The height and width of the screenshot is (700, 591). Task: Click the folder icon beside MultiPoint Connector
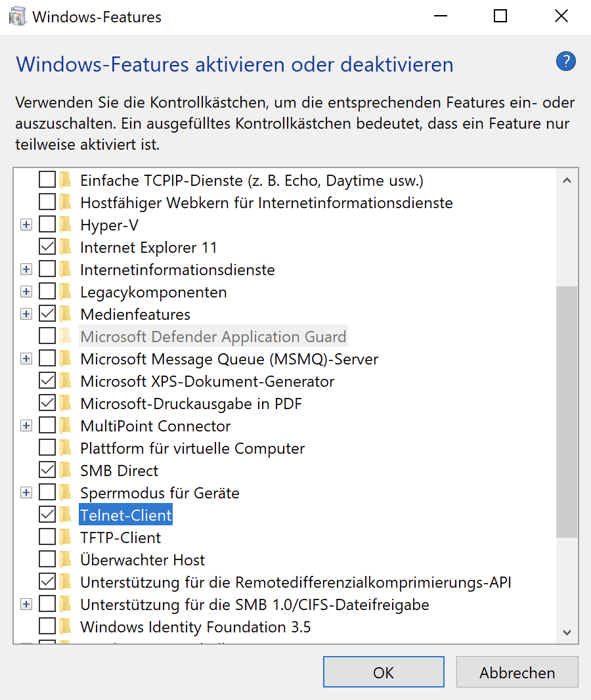tap(66, 426)
